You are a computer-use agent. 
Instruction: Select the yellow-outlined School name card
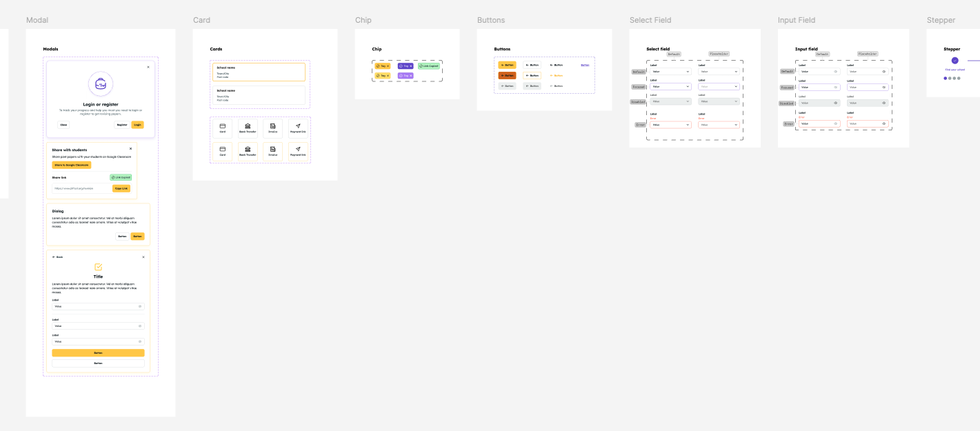tap(259, 72)
